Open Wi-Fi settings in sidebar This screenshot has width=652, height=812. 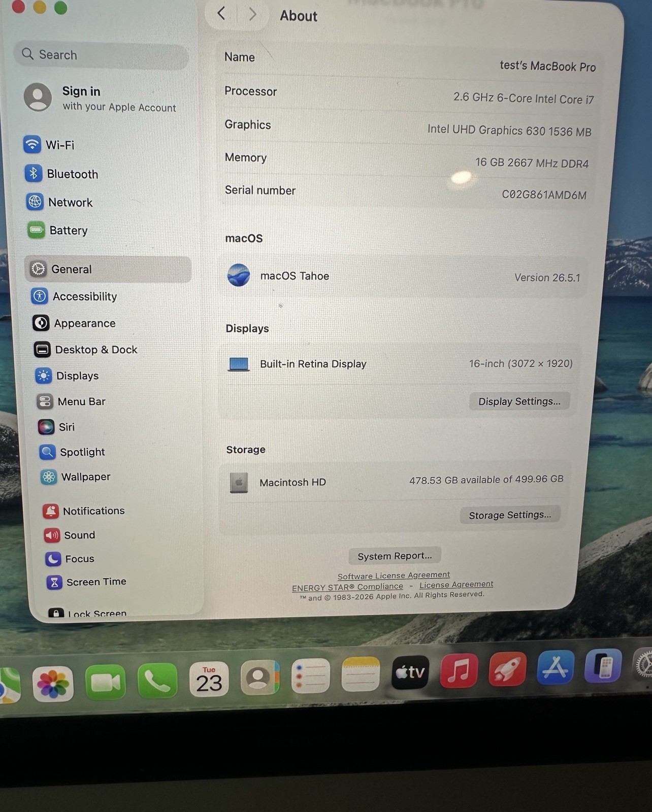(x=49, y=145)
